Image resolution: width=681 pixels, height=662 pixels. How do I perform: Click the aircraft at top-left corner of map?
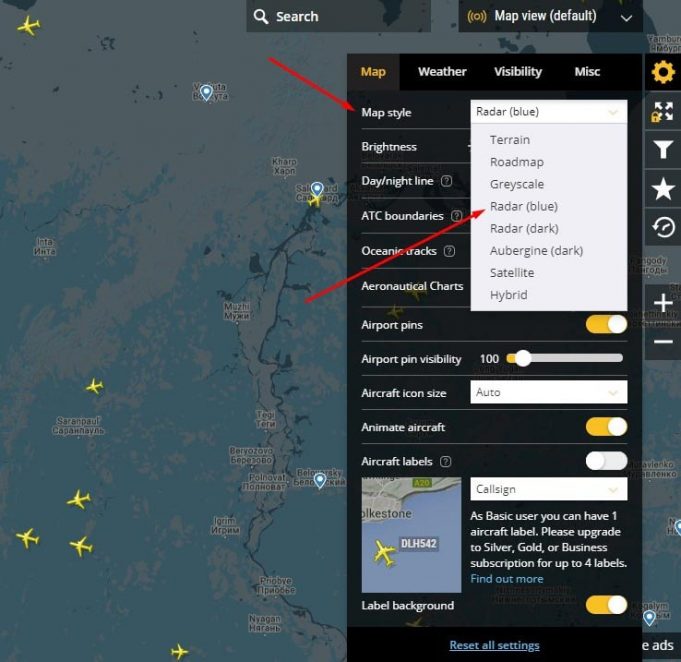pos(29,26)
